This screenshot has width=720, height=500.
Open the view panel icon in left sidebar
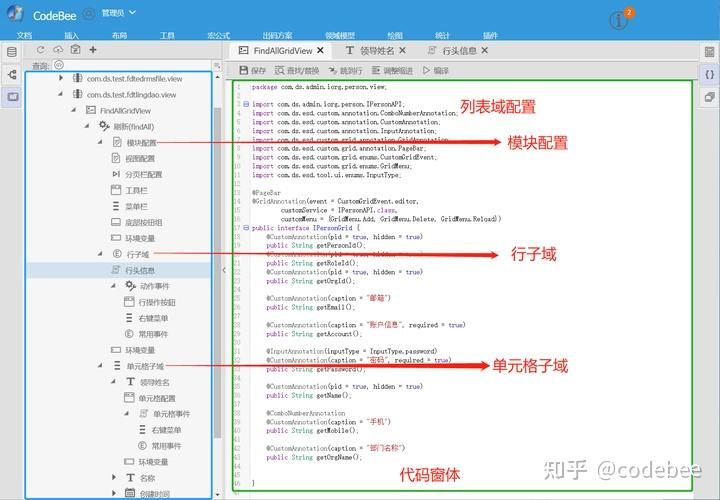pyautogui.click(x=12, y=97)
